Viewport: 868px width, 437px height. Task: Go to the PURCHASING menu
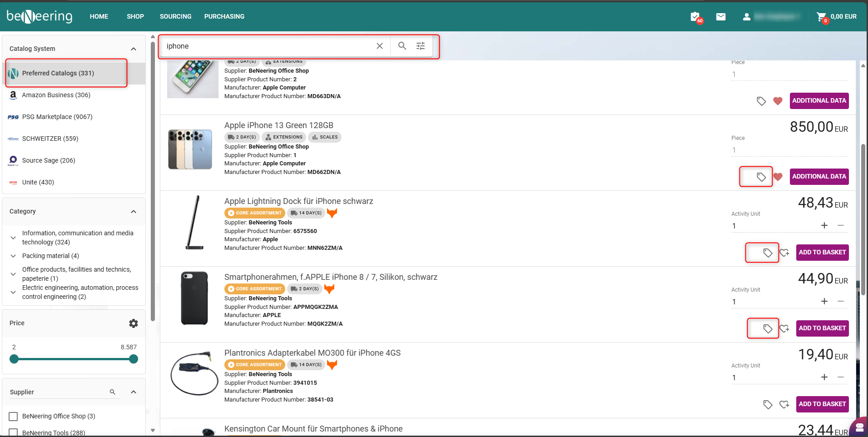coord(224,16)
